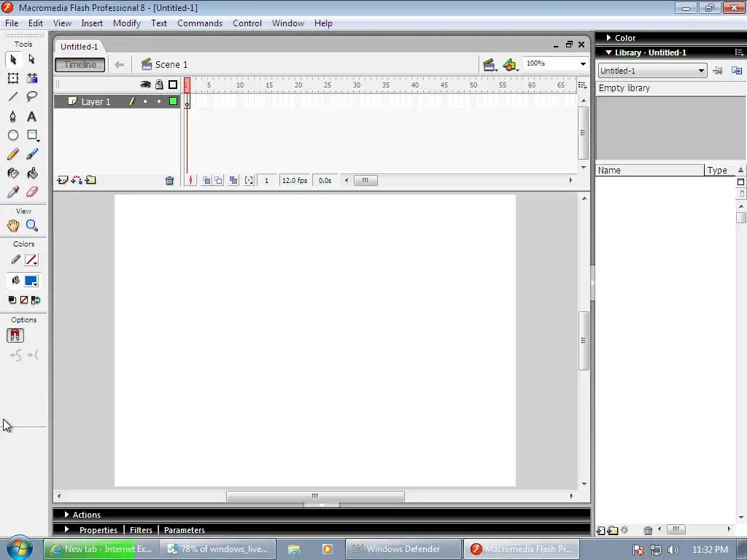Click the Insert Layer Folder icon

pos(90,180)
